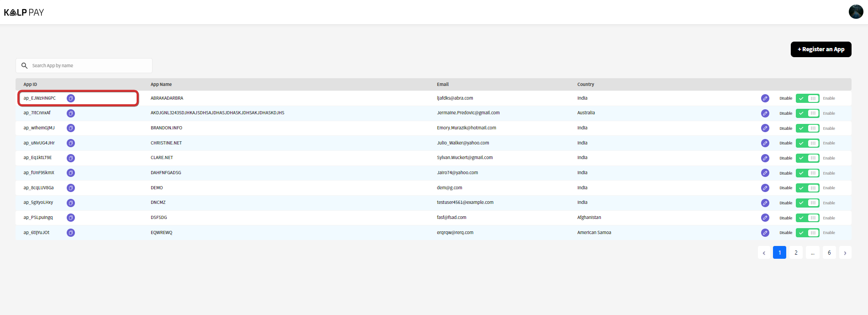The width and height of the screenshot is (868, 315).
Task: Click Register an App button
Action: point(820,49)
